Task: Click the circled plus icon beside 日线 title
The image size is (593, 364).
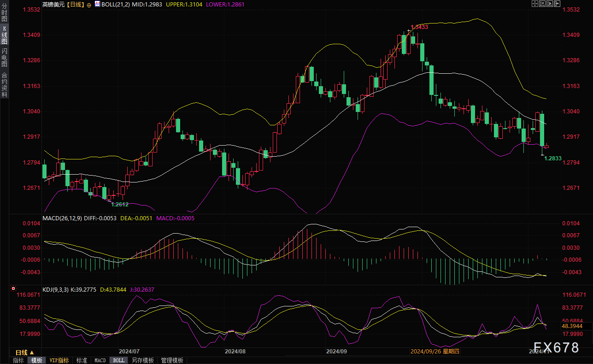Action: pyautogui.click(x=89, y=4)
